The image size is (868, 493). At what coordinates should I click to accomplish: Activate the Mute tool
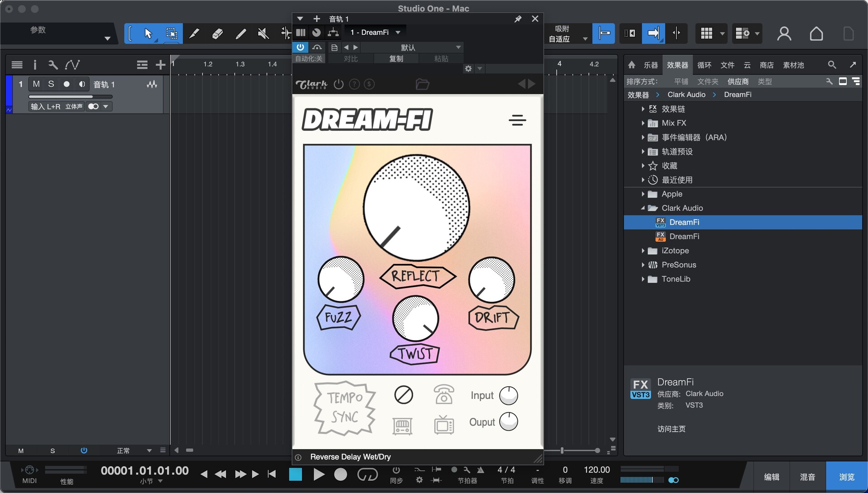click(x=263, y=33)
